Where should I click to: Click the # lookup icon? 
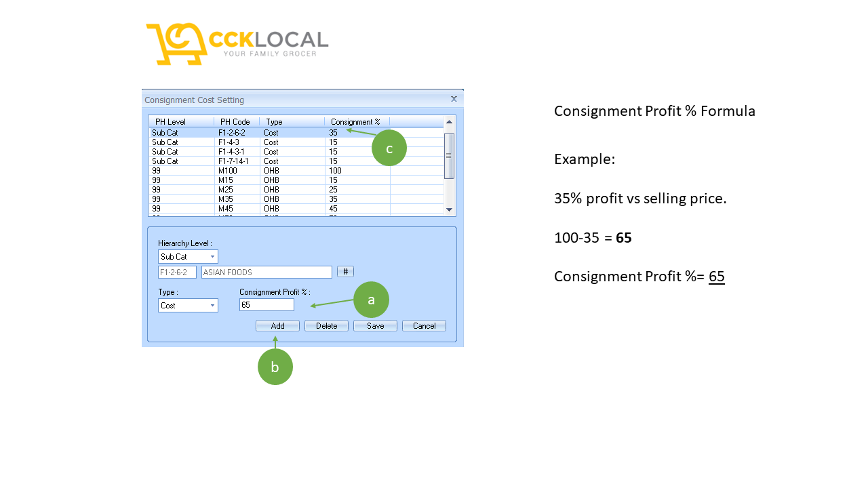[345, 271]
